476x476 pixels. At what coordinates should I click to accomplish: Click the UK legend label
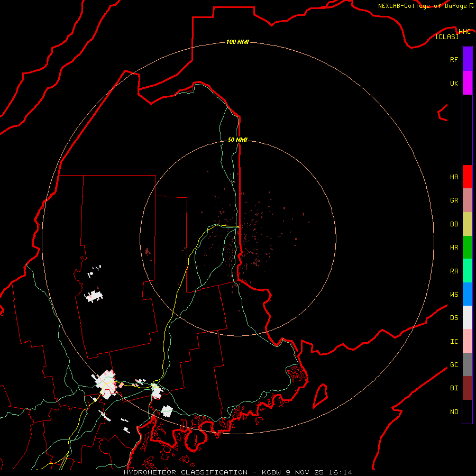(x=454, y=84)
